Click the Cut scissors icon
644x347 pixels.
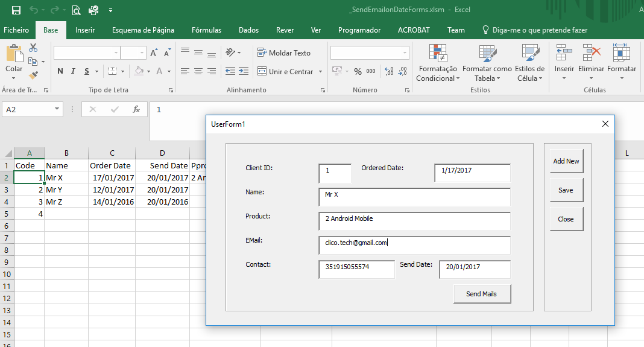tap(33, 48)
